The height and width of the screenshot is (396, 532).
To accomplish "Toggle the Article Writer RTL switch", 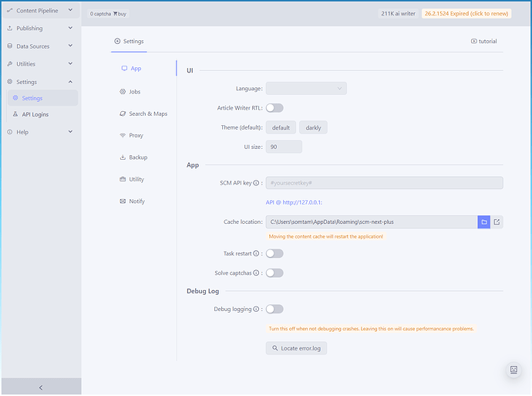I will click(x=274, y=108).
